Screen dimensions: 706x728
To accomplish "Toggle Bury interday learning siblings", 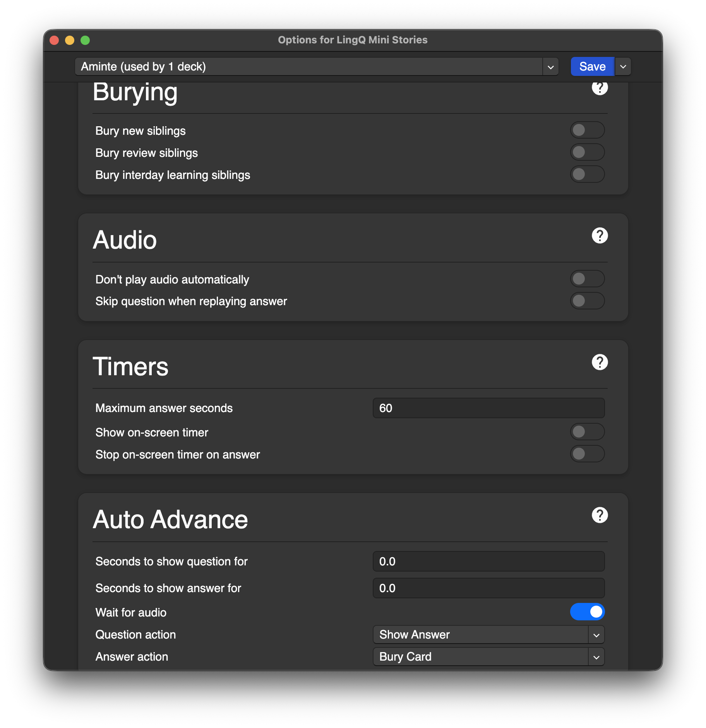I will (587, 174).
